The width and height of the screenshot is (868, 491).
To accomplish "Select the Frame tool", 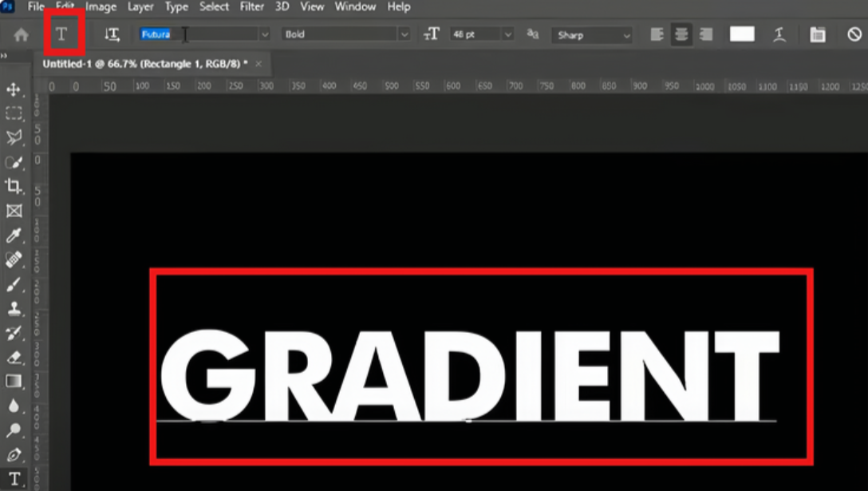I will pyautogui.click(x=14, y=211).
